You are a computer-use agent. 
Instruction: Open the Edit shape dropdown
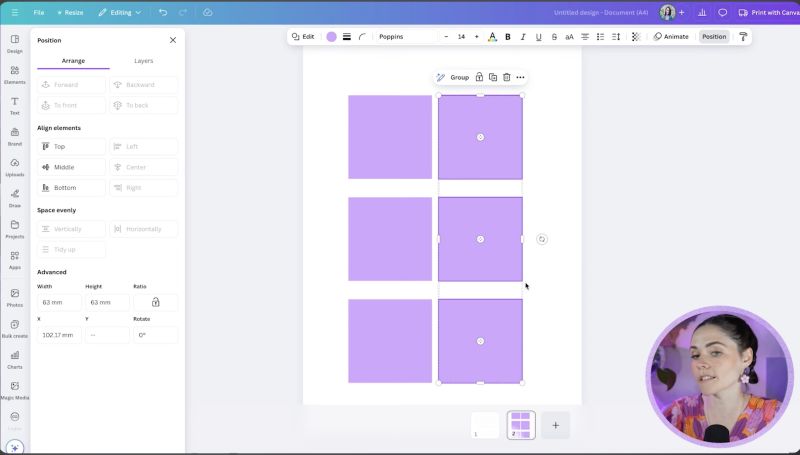(x=303, y=37)
